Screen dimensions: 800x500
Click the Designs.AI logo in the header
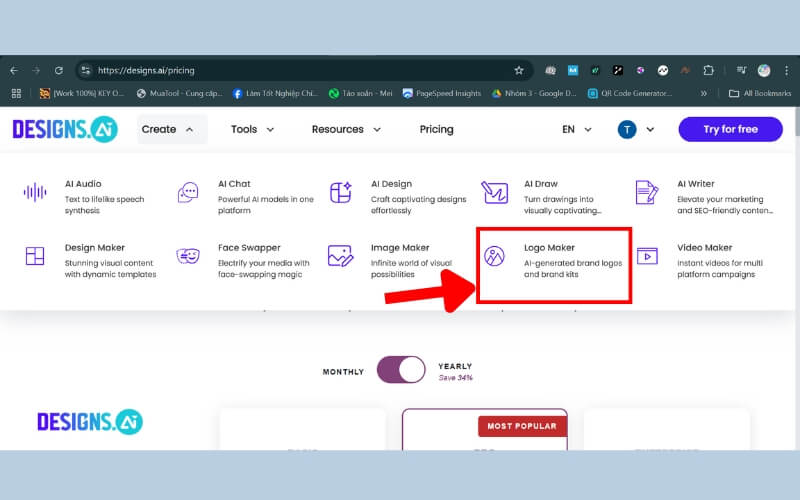65,129
